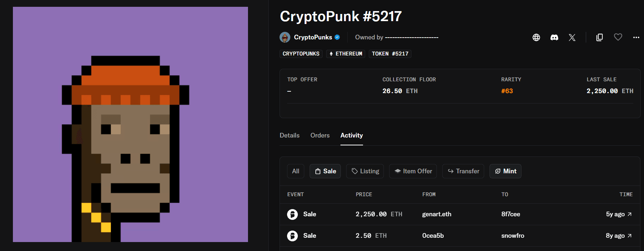
Task: Copy the item link using copy icon
Action: pyautogui.click(x=599, y=37)
